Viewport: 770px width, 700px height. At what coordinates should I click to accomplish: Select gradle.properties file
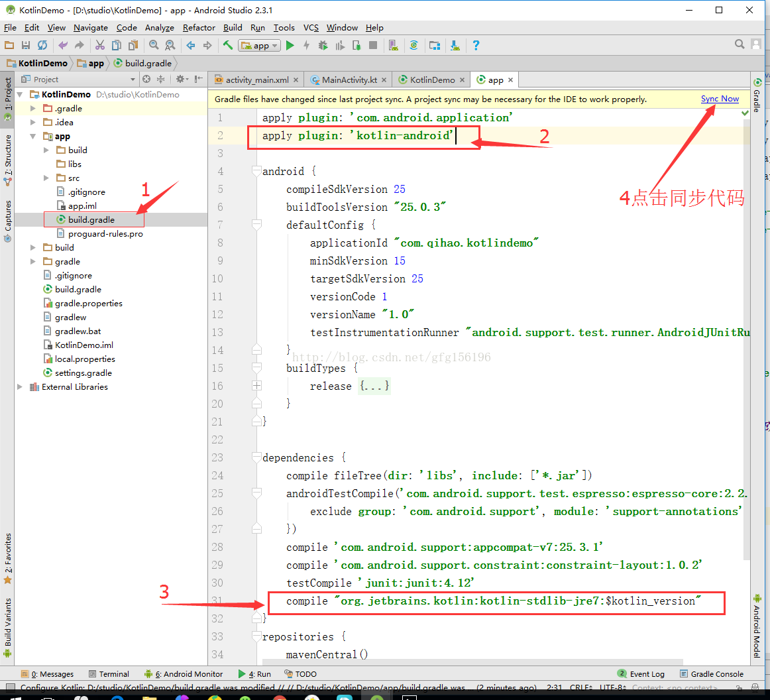[x=88, y=303]
